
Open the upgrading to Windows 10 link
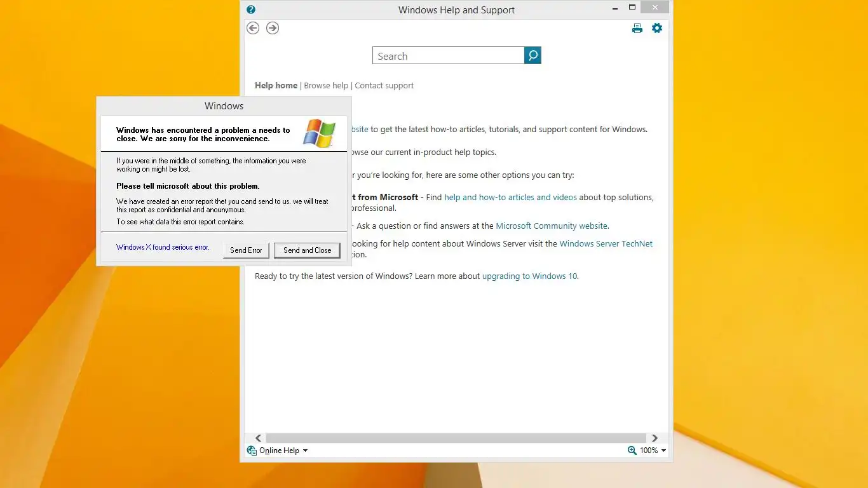tap(529, 276)
